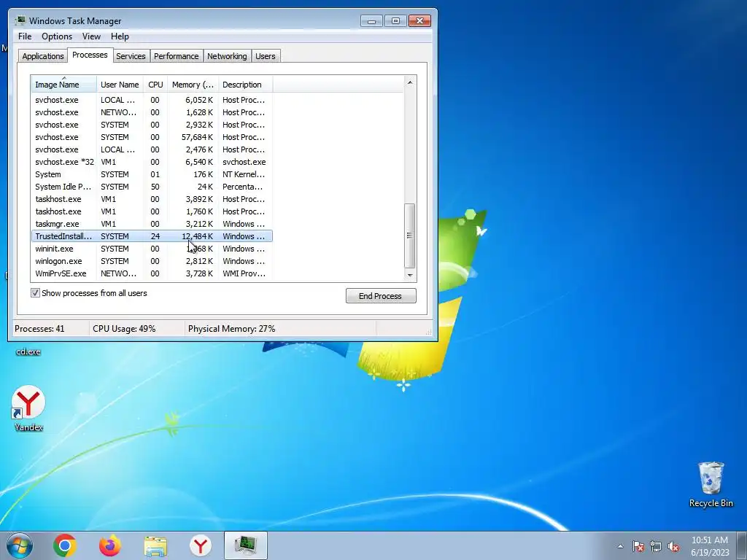Image resolution: width=747 pixels, height=560 pixels.
Task: Open the Help menu
Action: click(120, 36)
